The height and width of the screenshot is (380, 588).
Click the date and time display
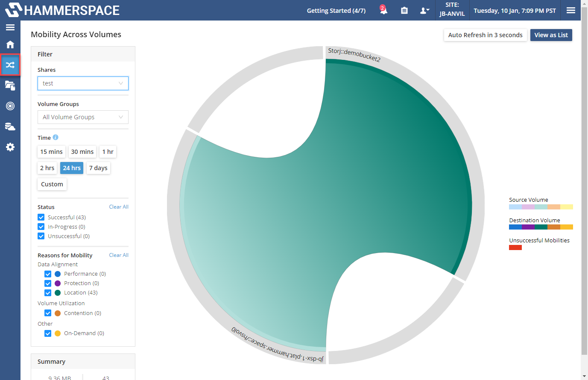click(515, 11)
